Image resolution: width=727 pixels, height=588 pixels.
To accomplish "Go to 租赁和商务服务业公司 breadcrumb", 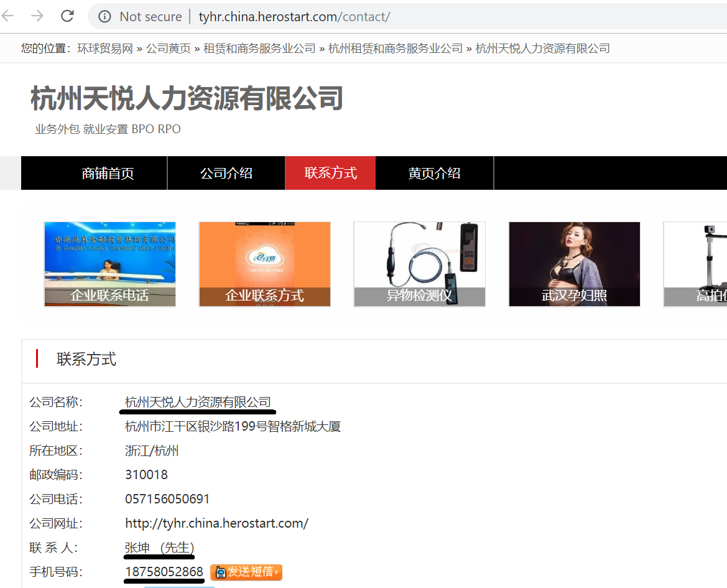I will [259, 49].
